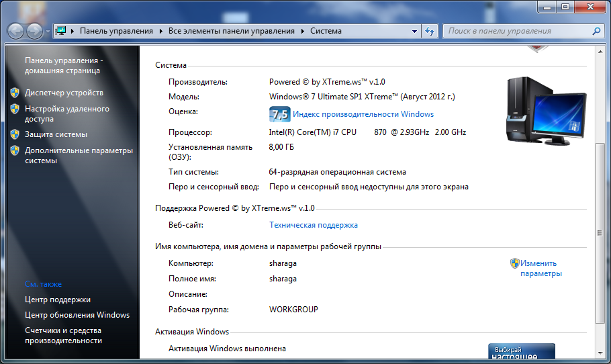Click scrollbar up arrow
Viewport: 611px width, 364px height.
(x=600, y=52)
